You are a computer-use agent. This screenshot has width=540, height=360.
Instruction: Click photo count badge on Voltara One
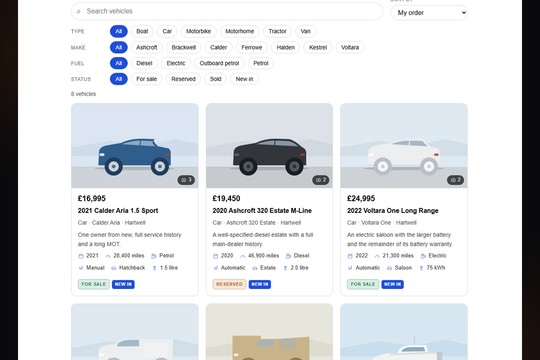coord(455,180)
